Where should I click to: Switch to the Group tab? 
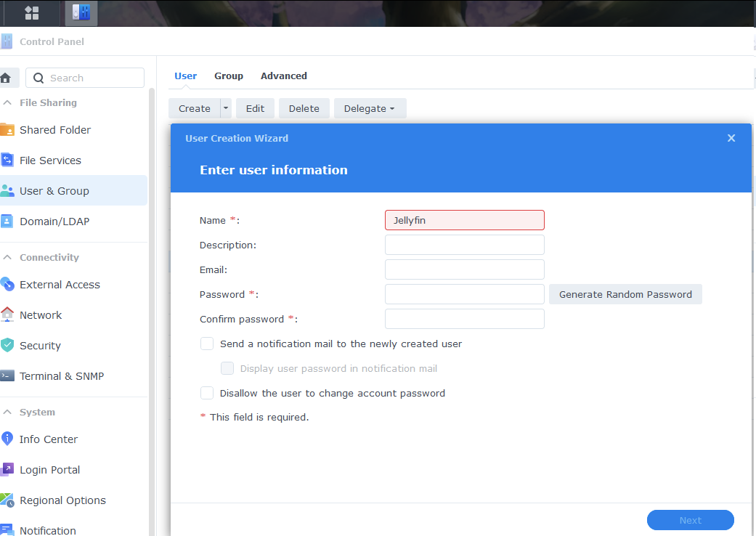[x=229, y=76]
